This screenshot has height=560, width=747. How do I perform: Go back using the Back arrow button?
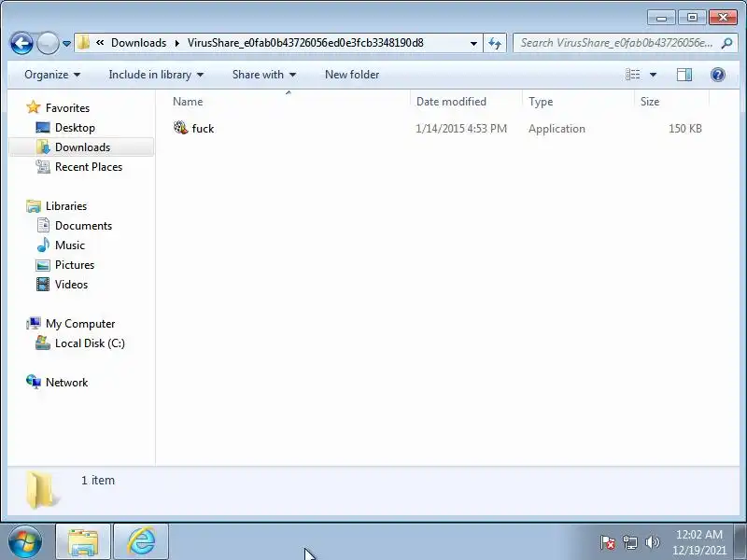coord(21,43)
